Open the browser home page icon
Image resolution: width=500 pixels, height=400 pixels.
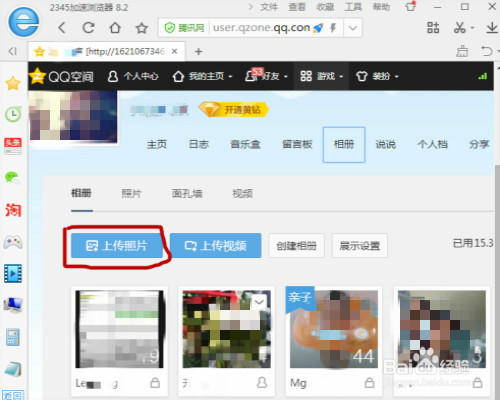(x=115, y=27)
